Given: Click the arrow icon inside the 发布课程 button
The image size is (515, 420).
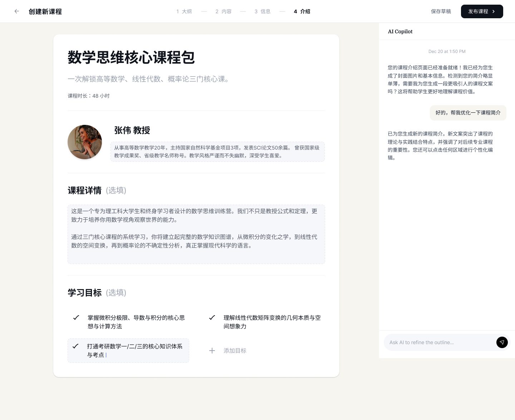Looking at the screenshot, I should point(493,11).
